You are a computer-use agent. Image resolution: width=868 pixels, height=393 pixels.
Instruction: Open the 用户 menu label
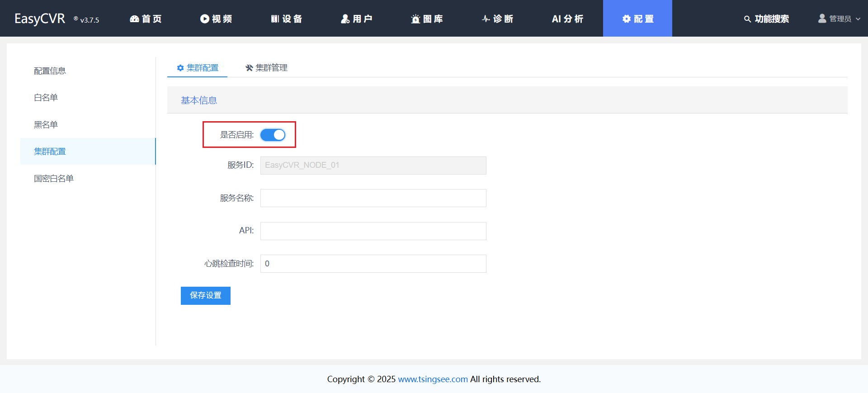363,19
